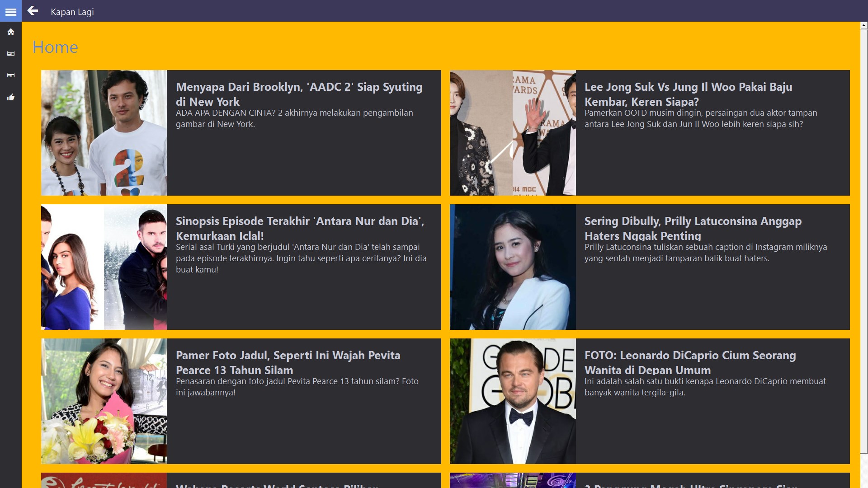Click Leonardo DiCaprio tuxedo thumbnail
868x488 pixels.
click(513, 401)
